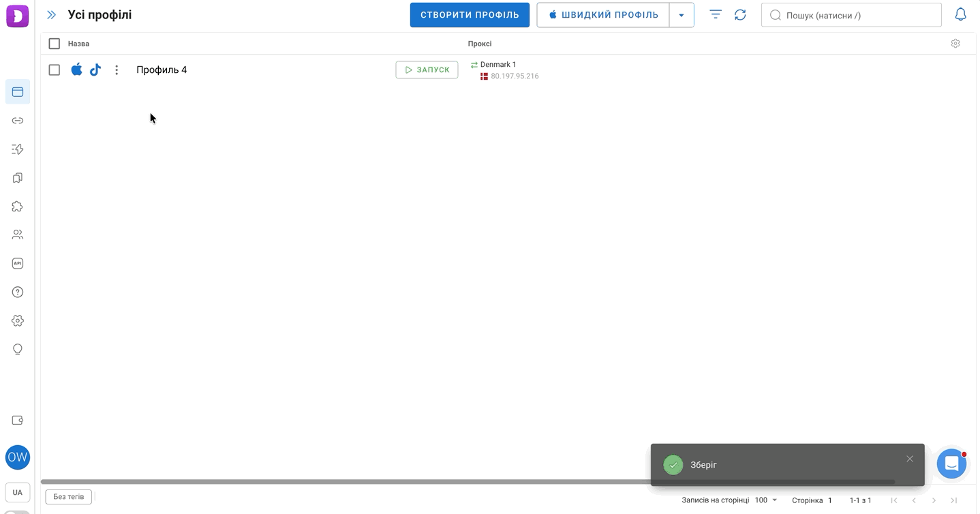The image size is (980, 514).
Task: Toggle the switch at sidebar bottom
Action: tap(18, 511)
